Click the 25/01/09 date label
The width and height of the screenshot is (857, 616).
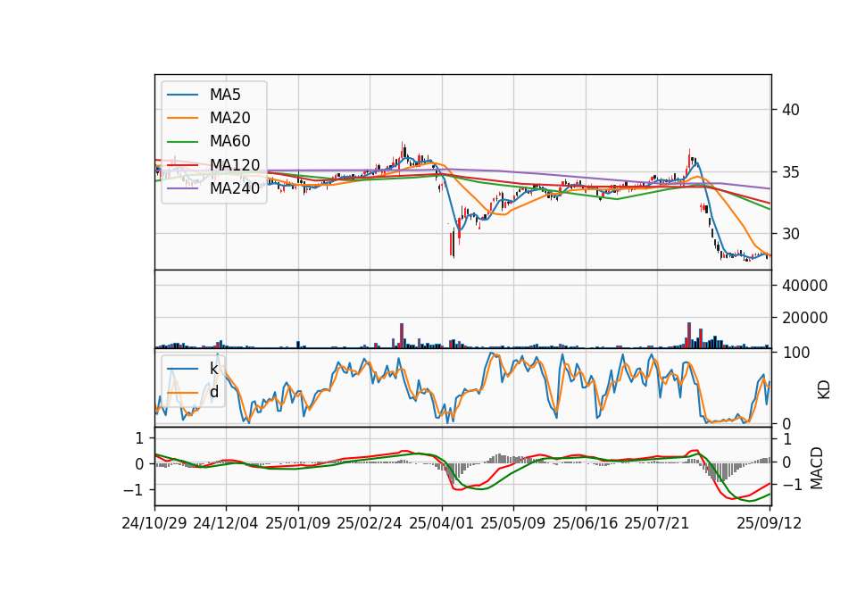point(298,523)
